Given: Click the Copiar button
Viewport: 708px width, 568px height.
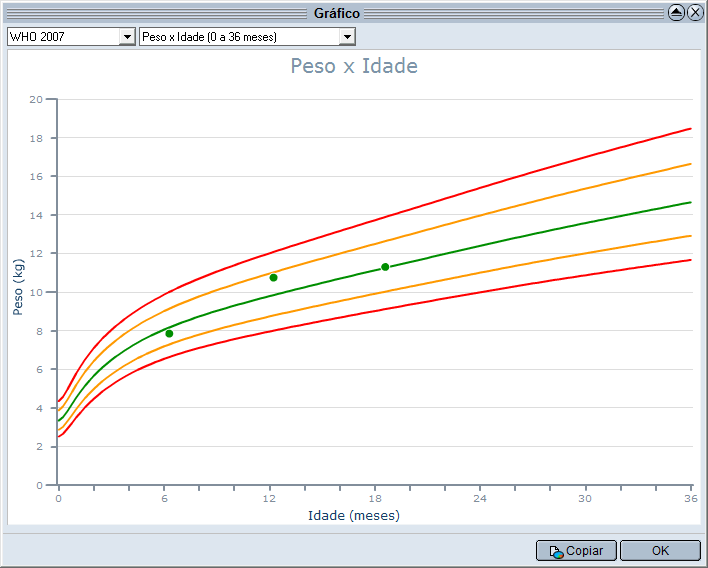Looking at the screenshot, I should click(x=576, y=551).
